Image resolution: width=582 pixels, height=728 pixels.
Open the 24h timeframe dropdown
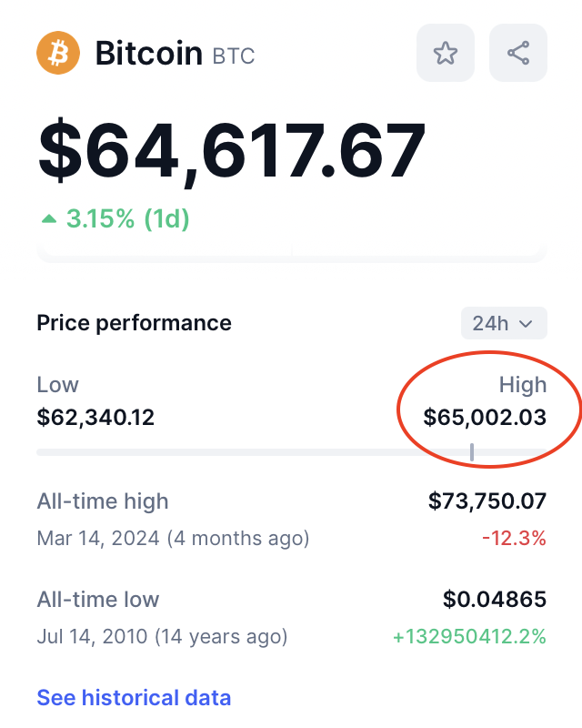(x=504, y=323)
